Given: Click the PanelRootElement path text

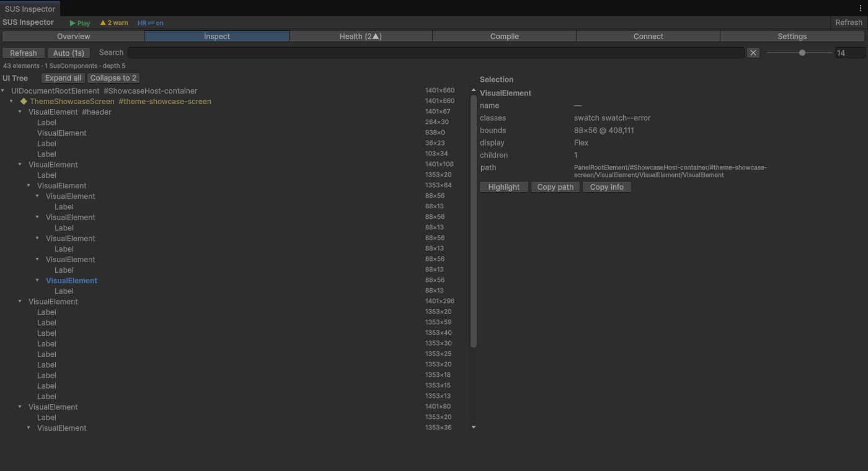Looking at the screenshot, I should 670,171.
